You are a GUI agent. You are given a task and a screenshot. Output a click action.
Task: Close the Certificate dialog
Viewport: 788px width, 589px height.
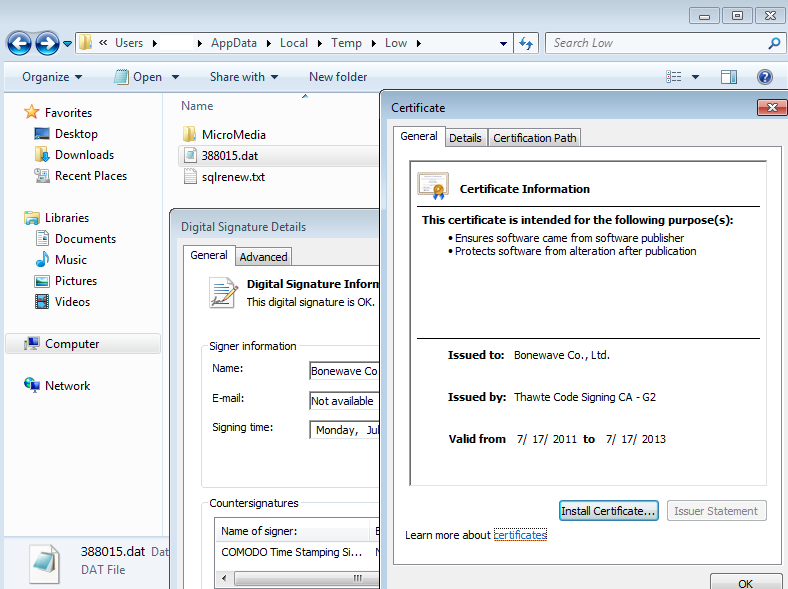771,107
